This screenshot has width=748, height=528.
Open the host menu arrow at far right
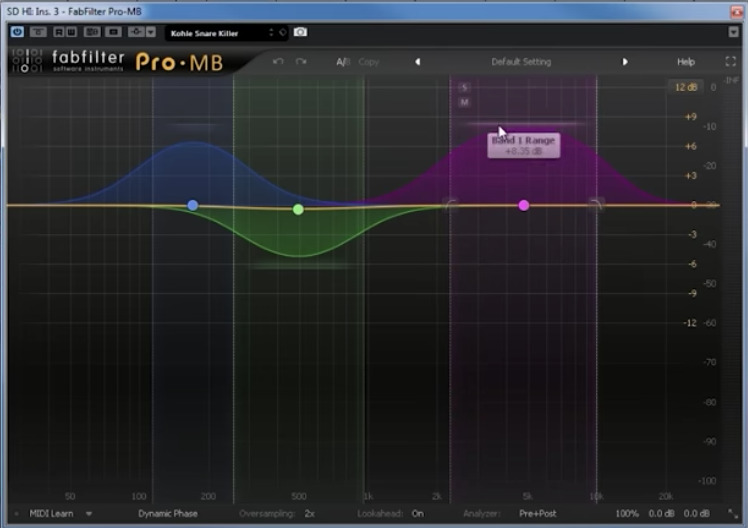(734, 32)
